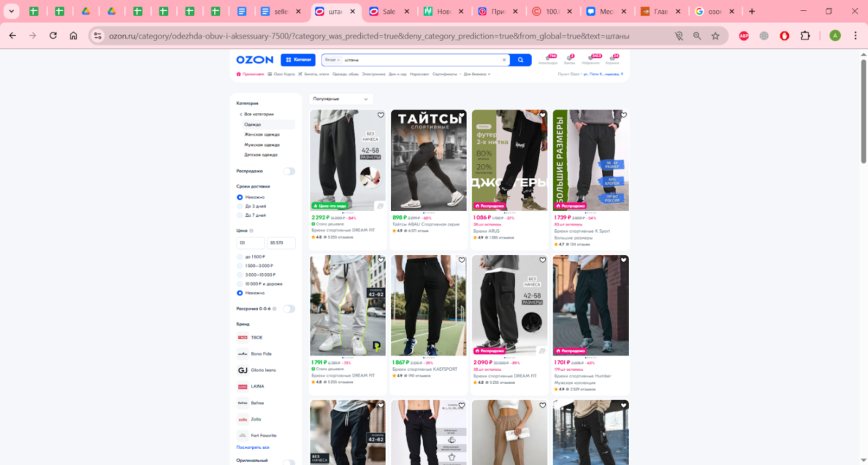Select the Неважно delivery time radio

coord(240,197)
